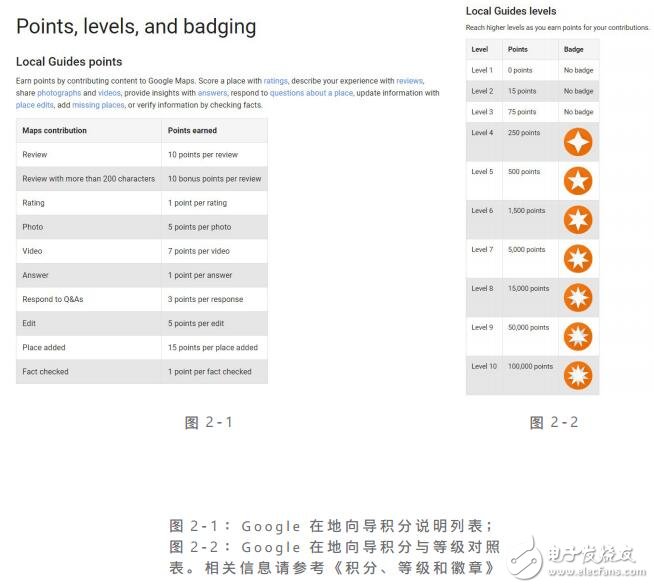Select the Video row label

[32, 251]
